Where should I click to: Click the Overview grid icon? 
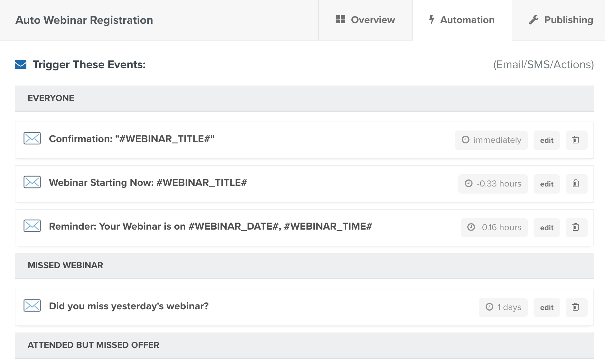click(340, 19)
